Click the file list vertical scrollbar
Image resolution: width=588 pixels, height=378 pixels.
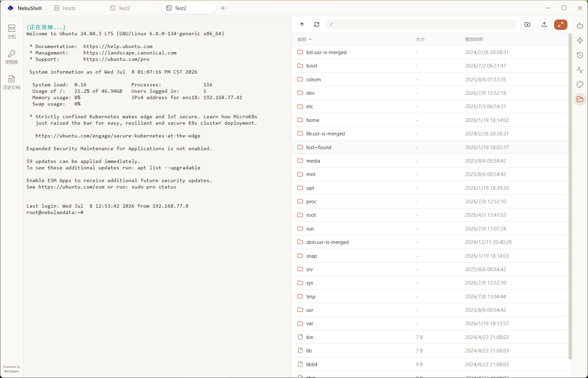point(570,196)
